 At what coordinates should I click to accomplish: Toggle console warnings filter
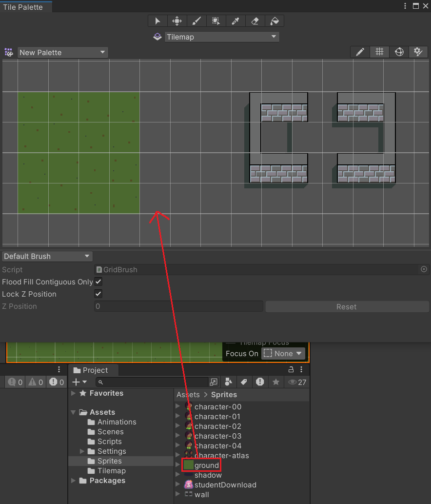[x=36, y=382]
